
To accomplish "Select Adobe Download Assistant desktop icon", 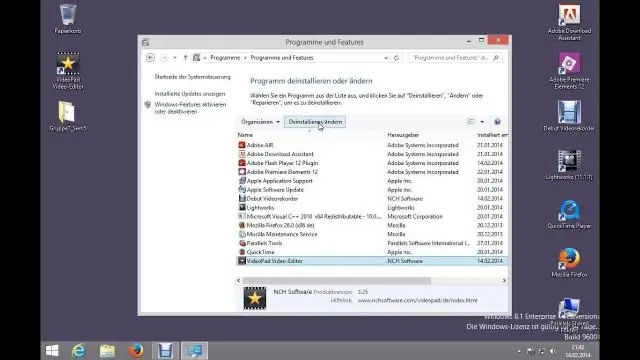I will 569,22.
